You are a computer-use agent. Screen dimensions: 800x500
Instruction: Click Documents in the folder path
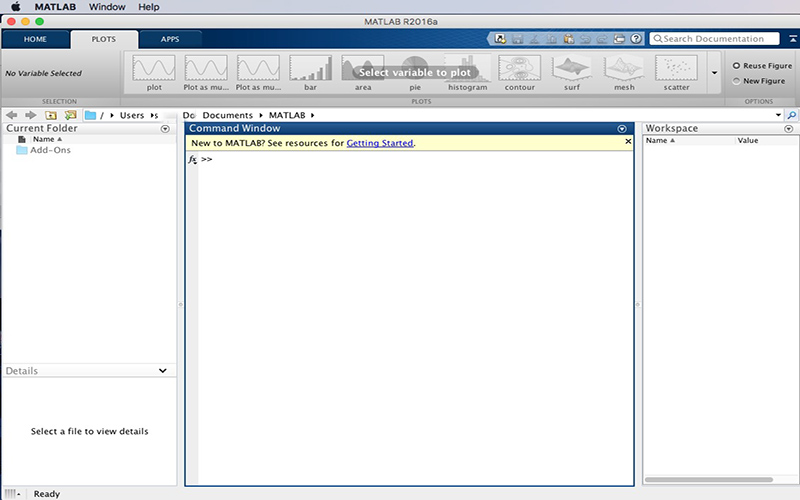[228, 115]
